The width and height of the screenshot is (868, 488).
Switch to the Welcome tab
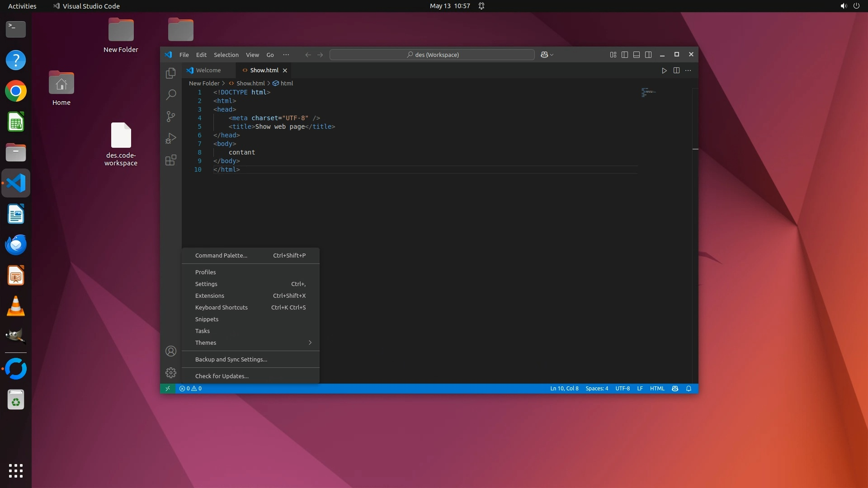click(x=208, y=70)
